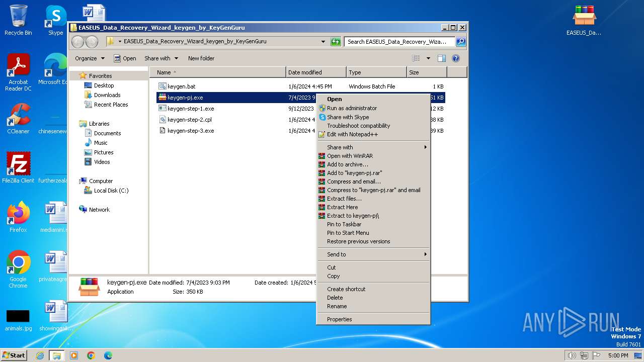The image size is (644, 362).
Task: Open the views options dropdown arrow
Action: point(428,58)
